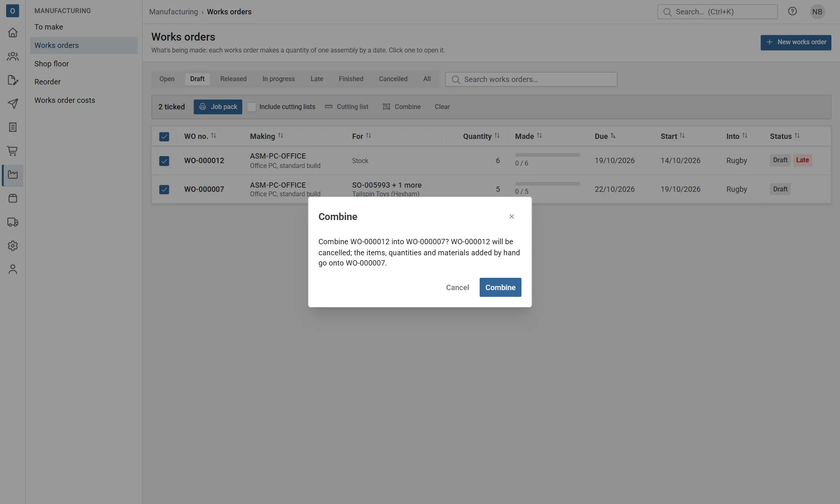Viewport: 840px width, 504px height.
Task: Click the global Search (Ctrl+K) box
Action: click(717, 11)
